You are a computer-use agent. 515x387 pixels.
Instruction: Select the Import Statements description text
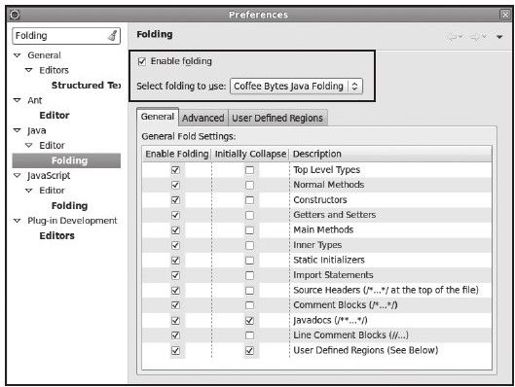[333, 275]
